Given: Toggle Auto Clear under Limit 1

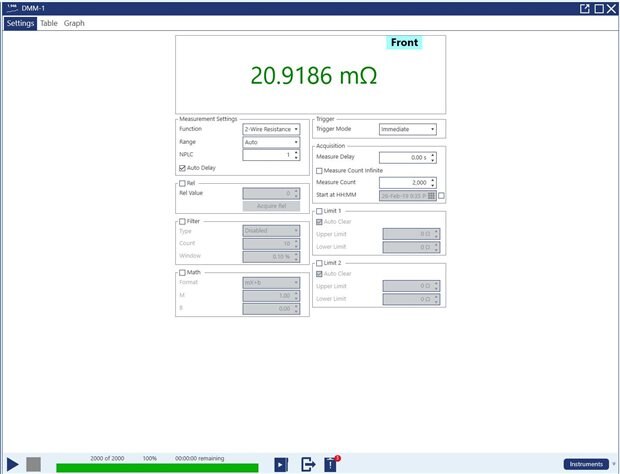Looking at the screenshot, I should [319, 222].
